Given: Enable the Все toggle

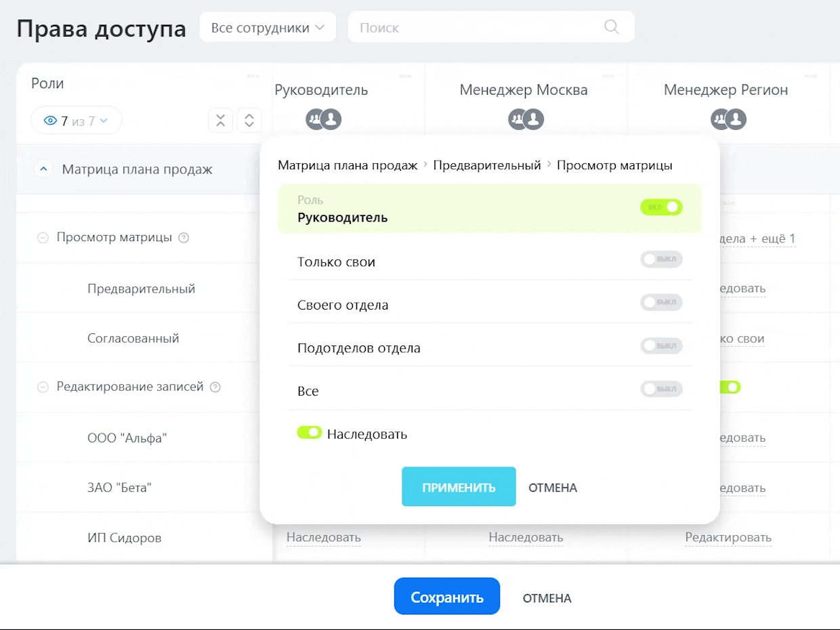Looking at the screenshot, I should coord(661,389).
